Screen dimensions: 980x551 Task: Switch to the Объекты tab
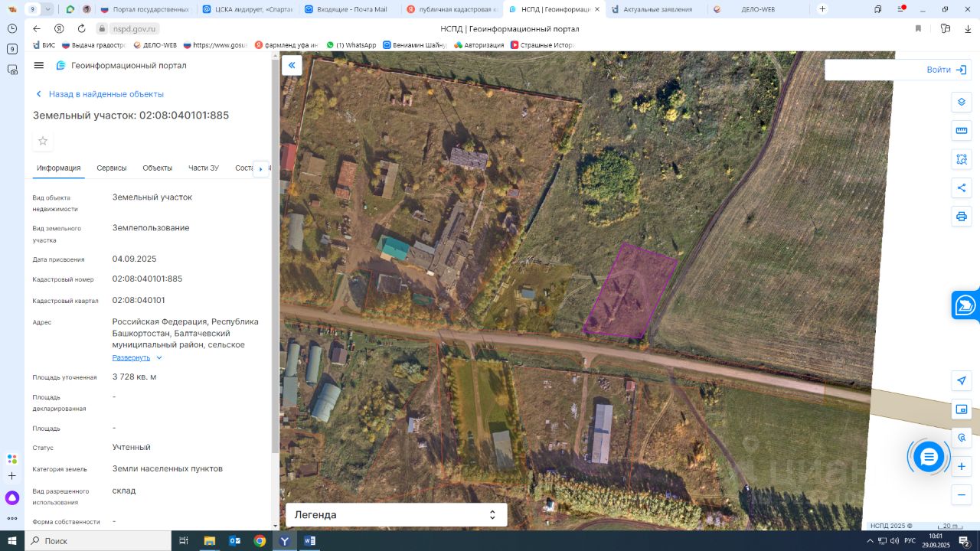click(x=158, y=168)
